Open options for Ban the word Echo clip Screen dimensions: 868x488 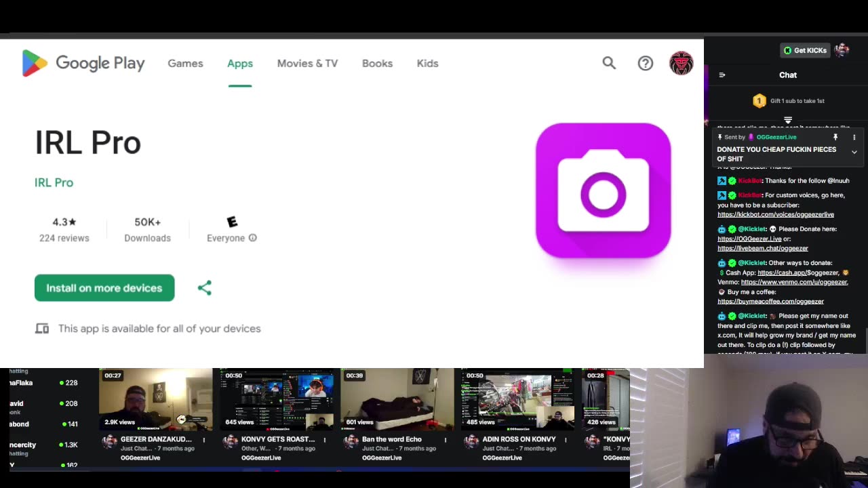[446, 440]
